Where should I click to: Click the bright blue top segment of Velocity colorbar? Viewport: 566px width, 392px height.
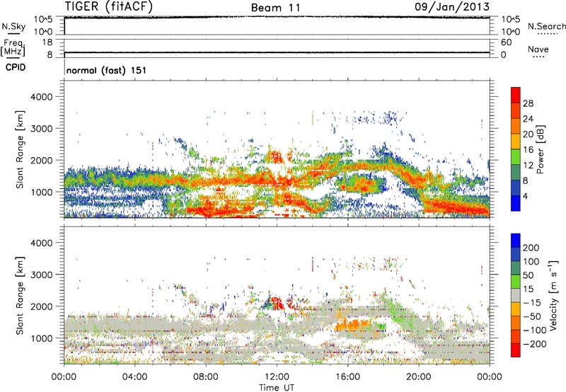tap(516, 241)
